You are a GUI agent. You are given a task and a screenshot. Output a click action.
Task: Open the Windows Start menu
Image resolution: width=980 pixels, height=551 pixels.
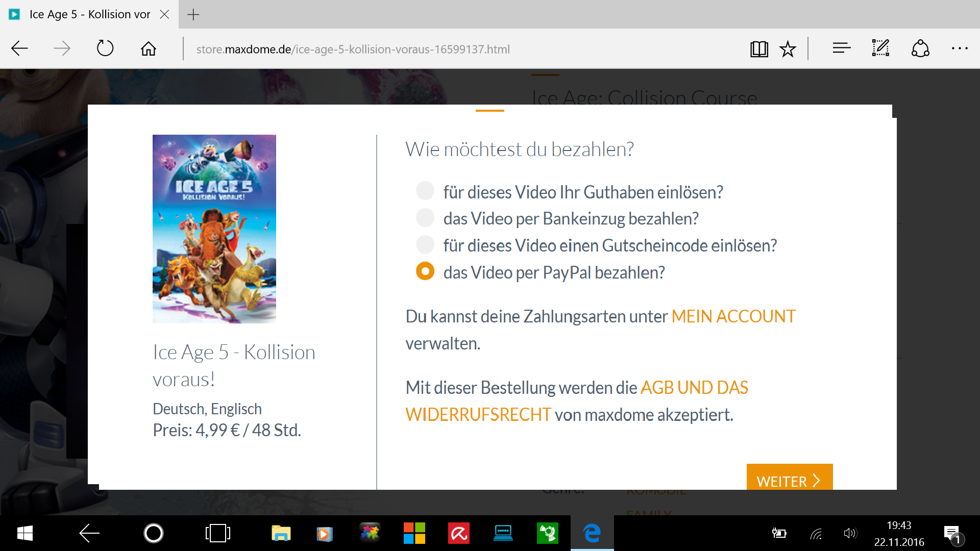tap(24, 534)
